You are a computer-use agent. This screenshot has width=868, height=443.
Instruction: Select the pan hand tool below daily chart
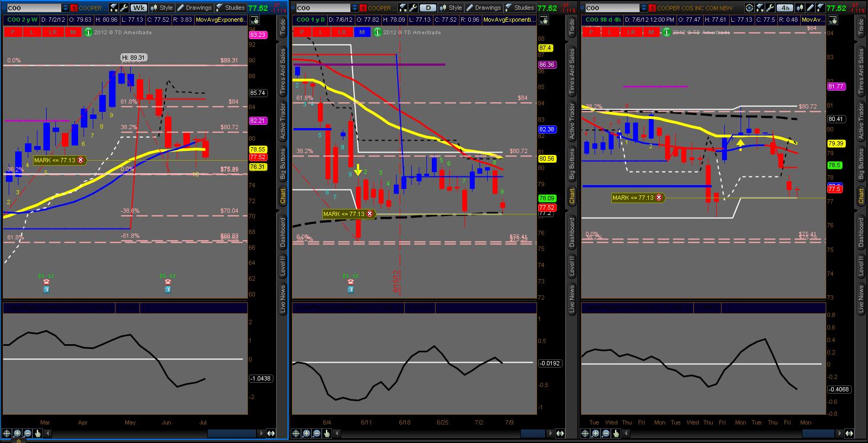(x=327, y=433)
